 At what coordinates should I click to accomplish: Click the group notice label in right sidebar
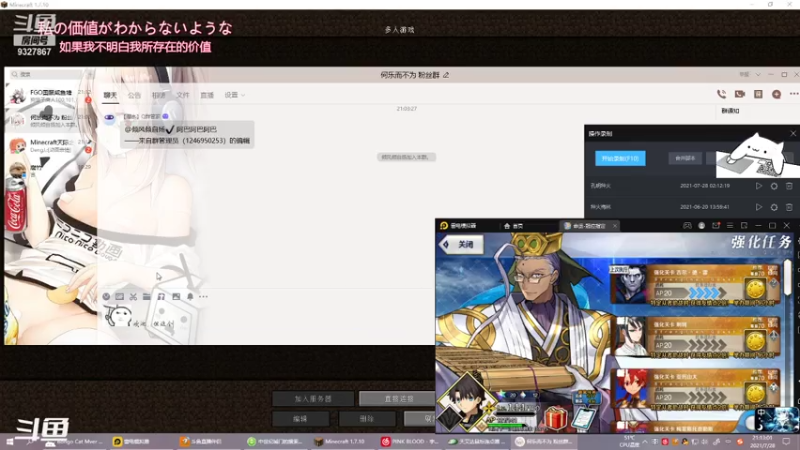coord(730,111)
